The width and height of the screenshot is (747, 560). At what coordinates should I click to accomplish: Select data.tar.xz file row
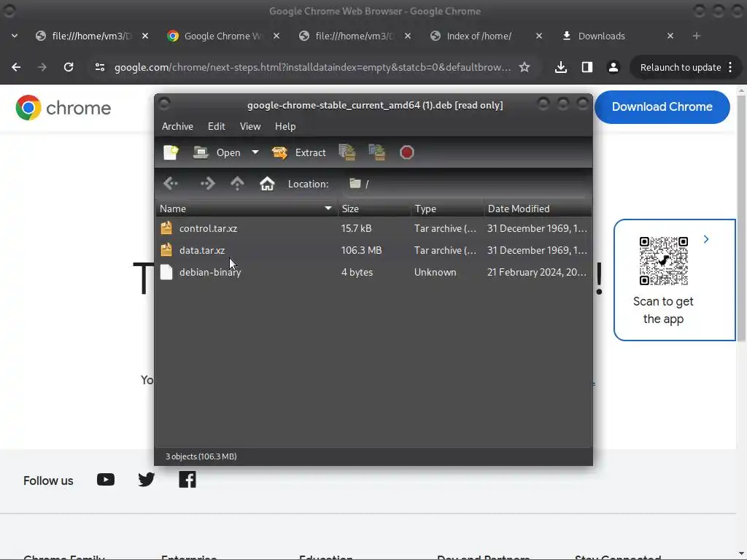373,250
